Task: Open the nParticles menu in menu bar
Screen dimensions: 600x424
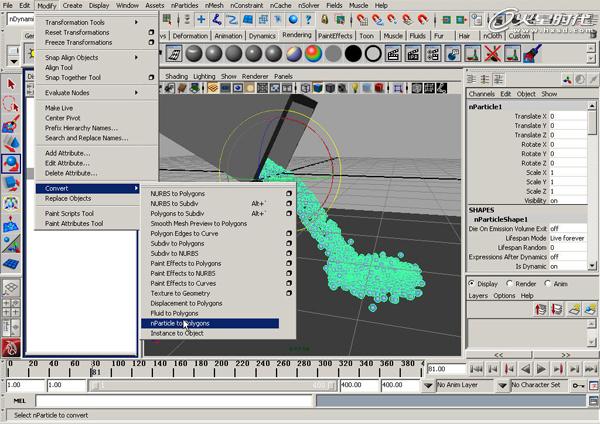Action: (x=184, y=5)
